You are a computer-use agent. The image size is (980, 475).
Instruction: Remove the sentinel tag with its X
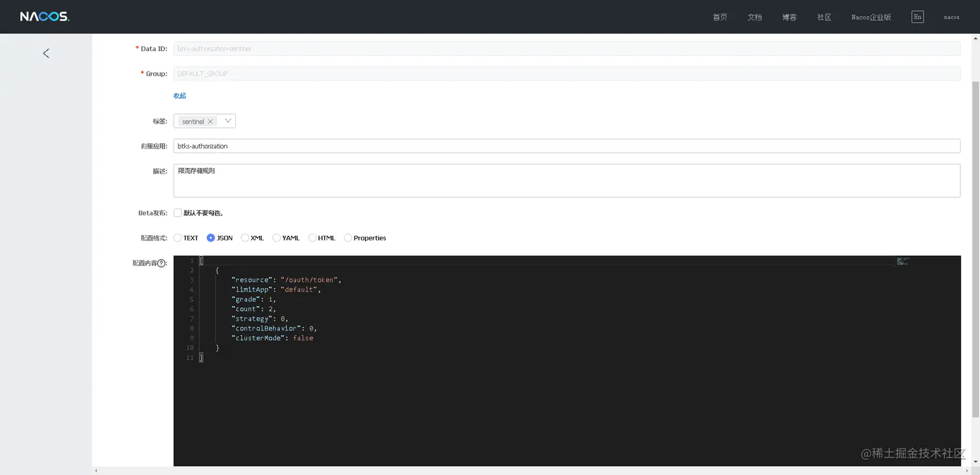[x=210, y=122]
